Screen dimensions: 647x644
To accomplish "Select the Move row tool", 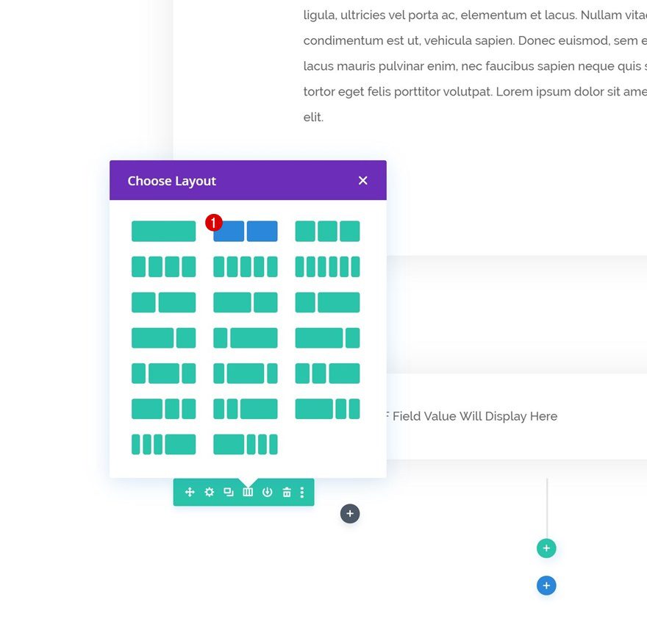I will tap(189, 492).
